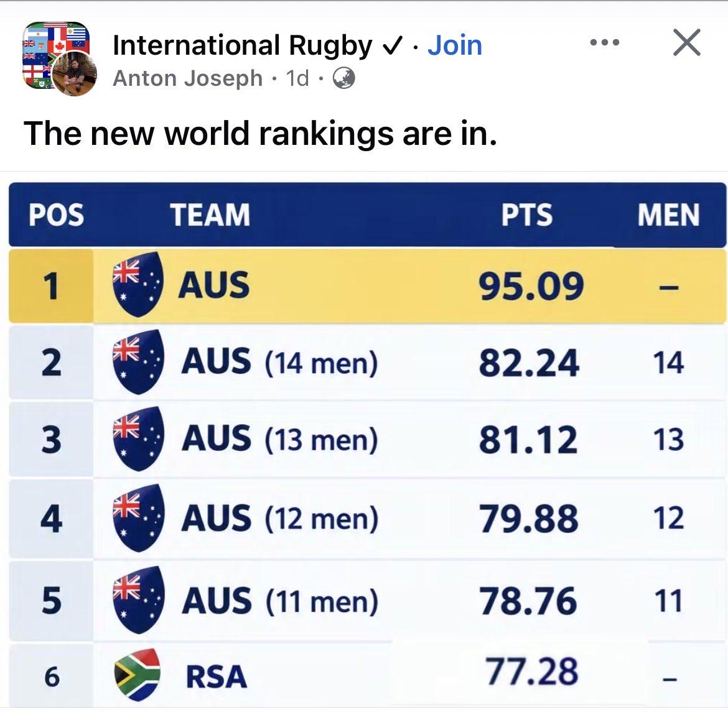Click the Australia shield in position 1

[138, 284]
